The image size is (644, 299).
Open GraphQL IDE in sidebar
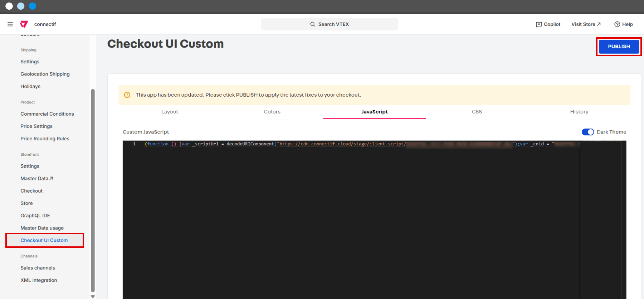pyautogui.click(x=35, y=216)
